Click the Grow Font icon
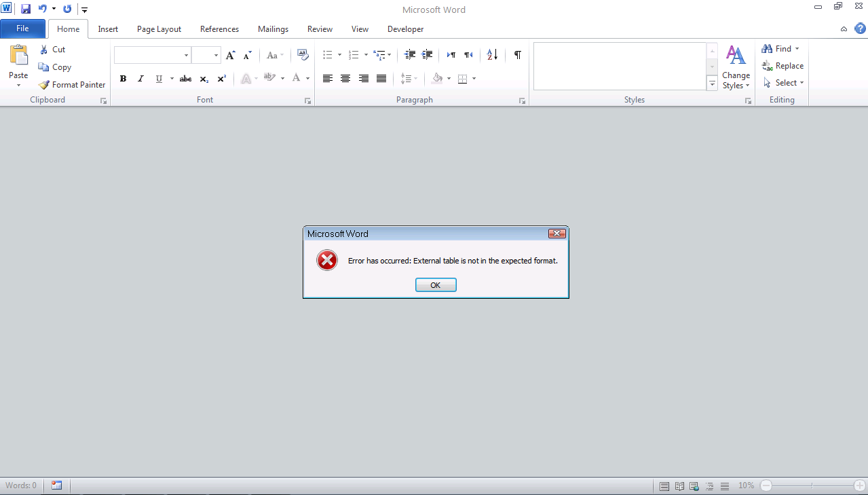 pos(231,55)
